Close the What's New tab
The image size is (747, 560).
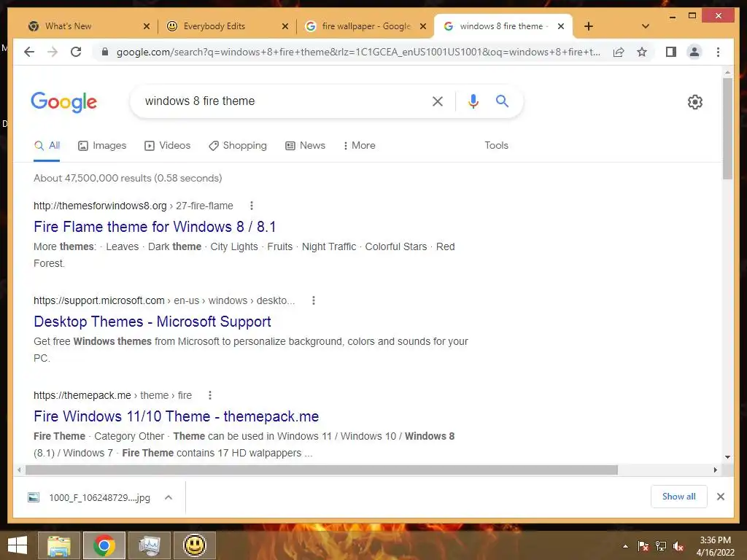tap(146, 26)
